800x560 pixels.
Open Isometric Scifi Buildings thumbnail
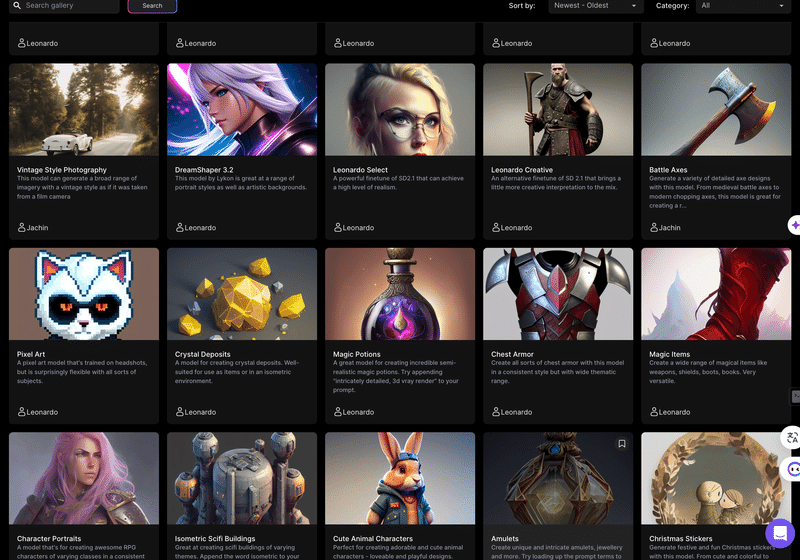click(x=242, y=478)
